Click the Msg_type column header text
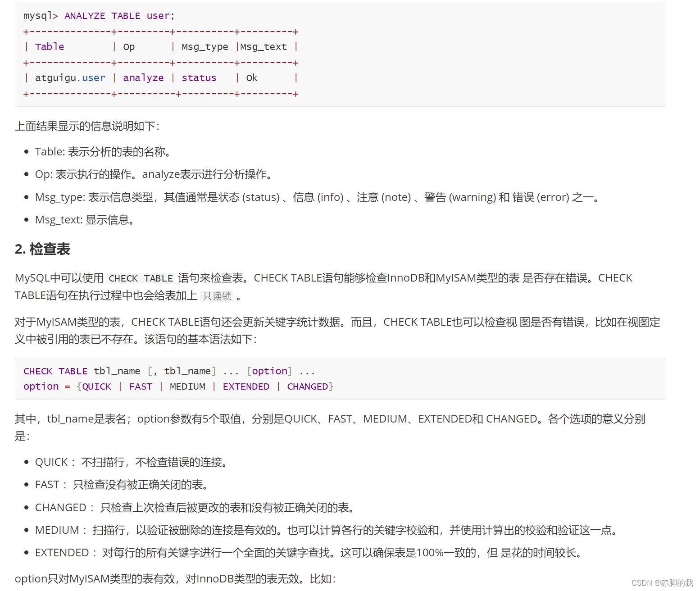Viewport: 700px width, 591px height. (x=204, y=46)
